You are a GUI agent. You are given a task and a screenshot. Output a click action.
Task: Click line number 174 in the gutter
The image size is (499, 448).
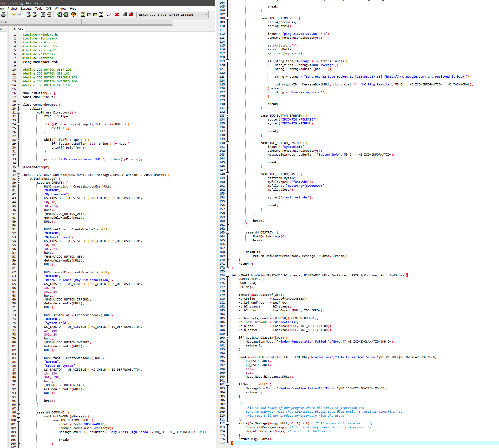pyautogui.click(x=222, y=275)
